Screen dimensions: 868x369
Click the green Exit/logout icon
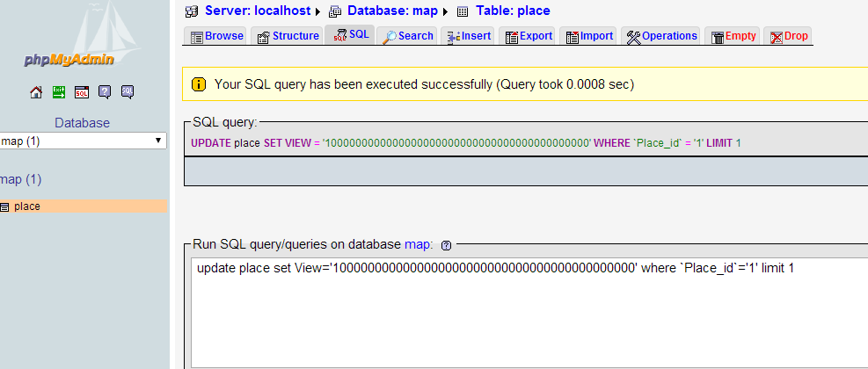(x=59, y=92)
